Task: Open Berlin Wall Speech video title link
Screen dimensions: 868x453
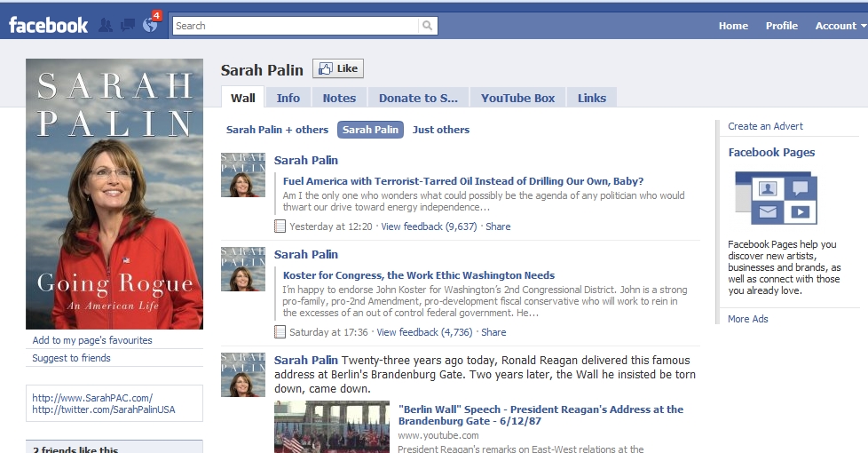Action: point(541,416)
